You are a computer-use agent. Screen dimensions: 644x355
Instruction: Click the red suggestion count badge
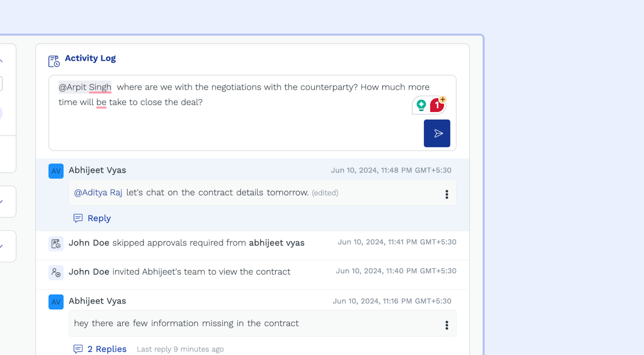[x=437, y=106]
